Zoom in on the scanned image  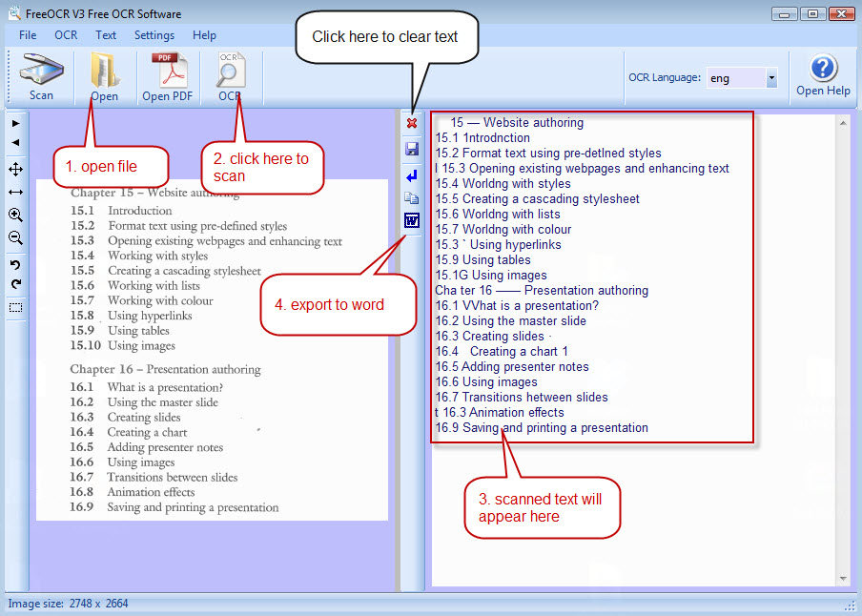[15, 216]
